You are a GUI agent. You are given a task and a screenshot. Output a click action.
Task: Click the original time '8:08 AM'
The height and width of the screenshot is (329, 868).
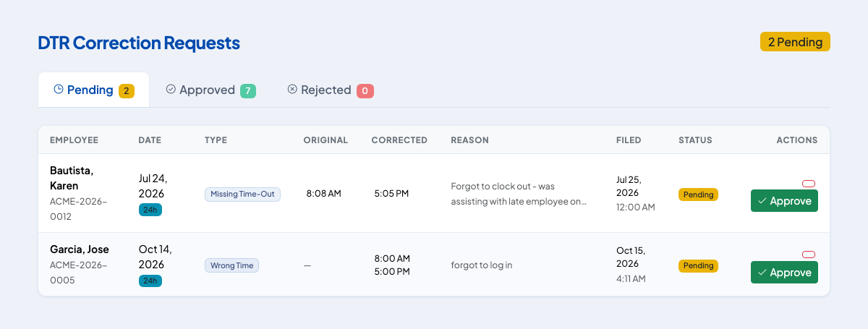coord(323,194)
